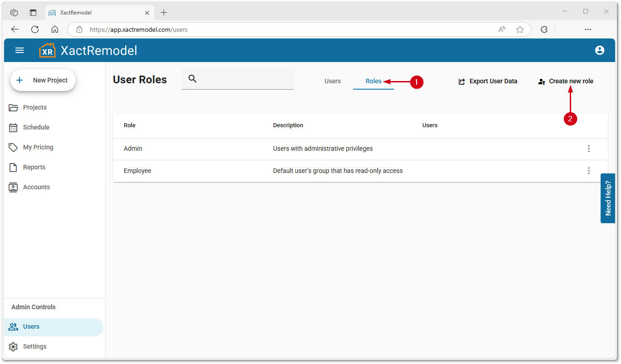
Task: Switch to the Users tab
Action: tap(332, 81)
